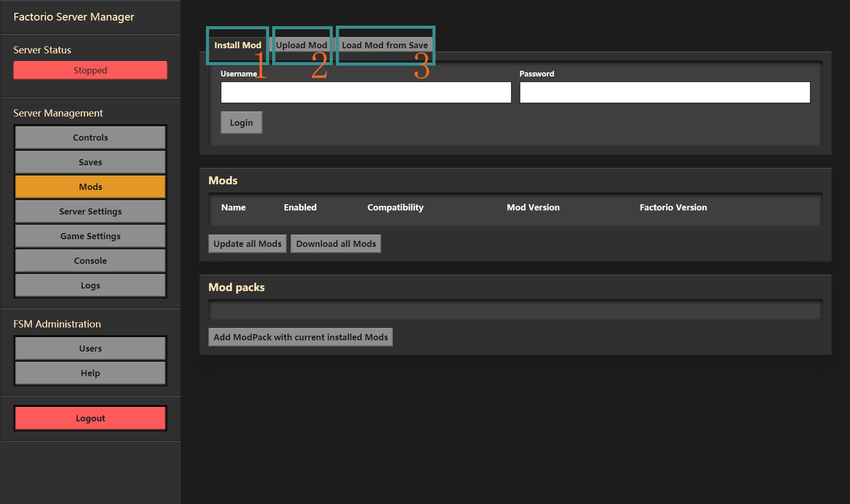The image size is (850, 504).
Task: Click the red Logout button
Action: pos(90,418)
